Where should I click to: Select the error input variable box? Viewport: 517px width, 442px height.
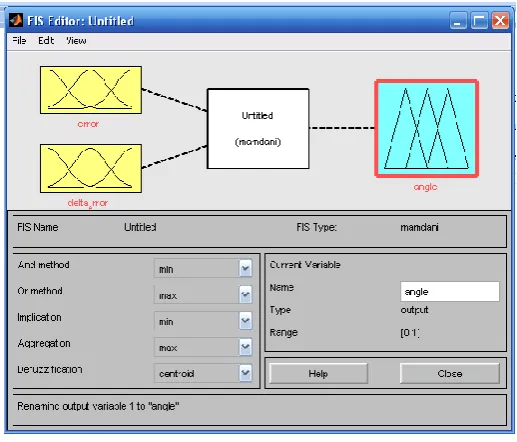click(91, 90)
